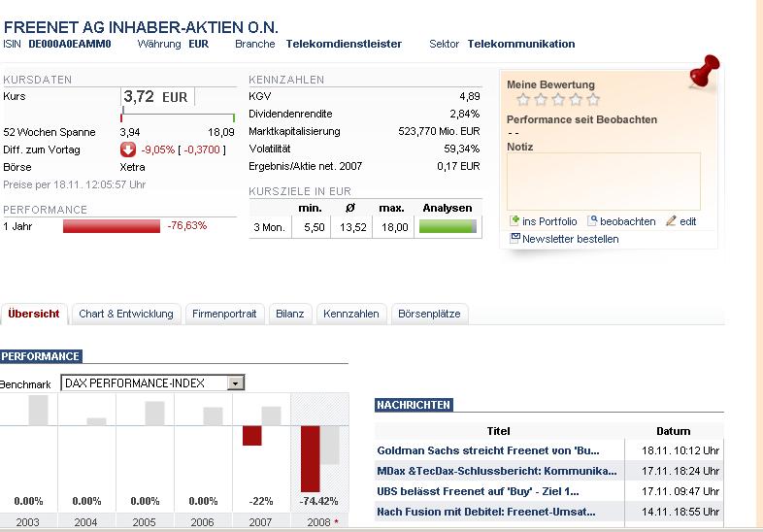The width and height of the screenshot is (763, 532).
Task: Click the '-22%' 2007 label
Action: [261, 501]
